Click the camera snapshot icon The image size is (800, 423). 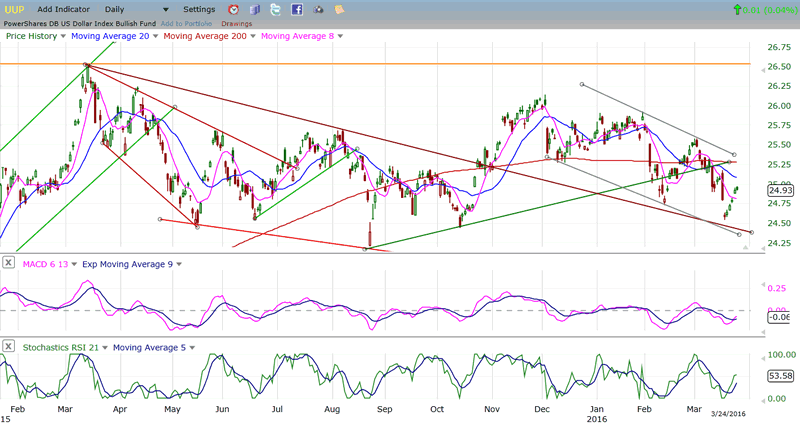(319, 9)
